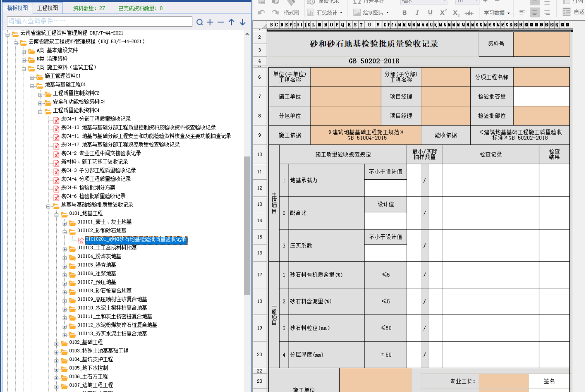Click the 施工单位 value cell in row 7
This screenshot has height=392, width=585.
(346, 97)
